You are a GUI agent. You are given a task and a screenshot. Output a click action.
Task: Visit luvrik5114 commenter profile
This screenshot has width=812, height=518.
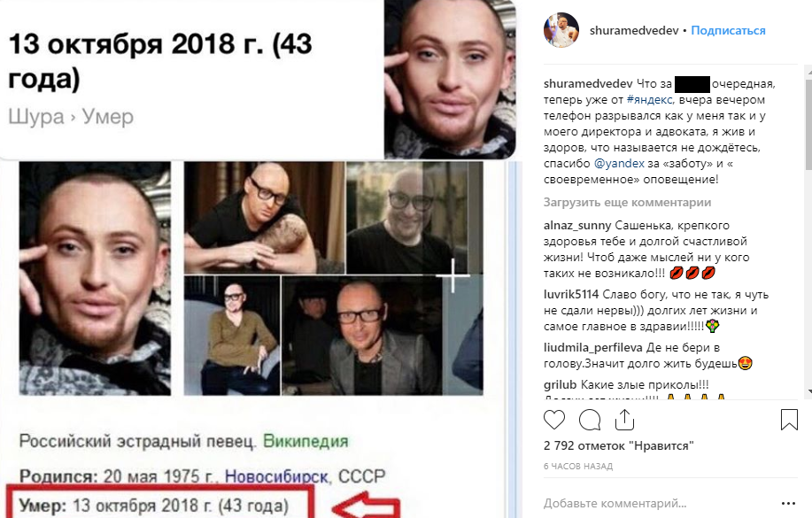(x=571, y=294)
